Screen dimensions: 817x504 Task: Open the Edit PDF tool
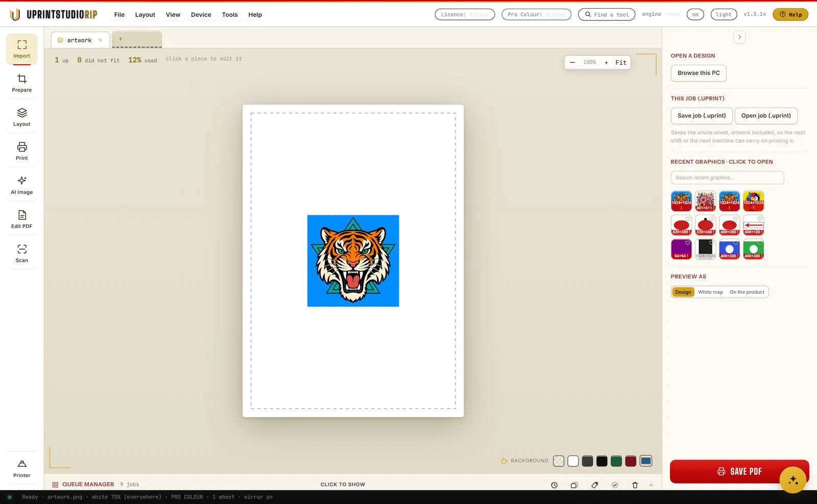coord(21,220)
